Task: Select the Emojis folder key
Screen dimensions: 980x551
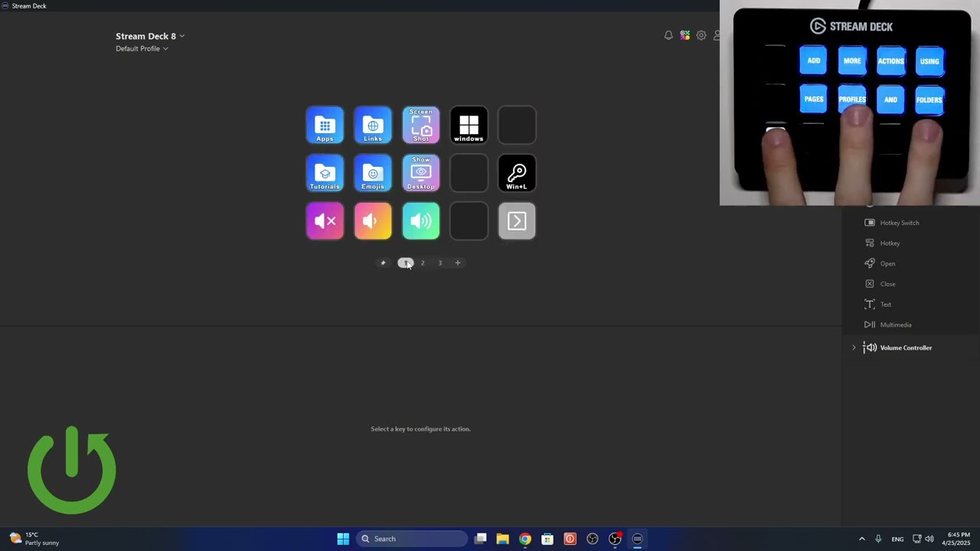Action: (373, 173)
